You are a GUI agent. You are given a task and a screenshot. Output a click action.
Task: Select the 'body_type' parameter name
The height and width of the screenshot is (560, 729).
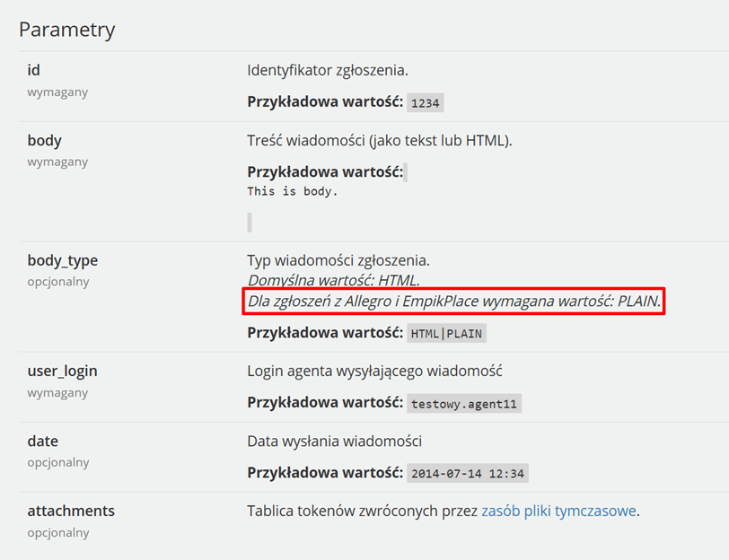tap(62, 260)
